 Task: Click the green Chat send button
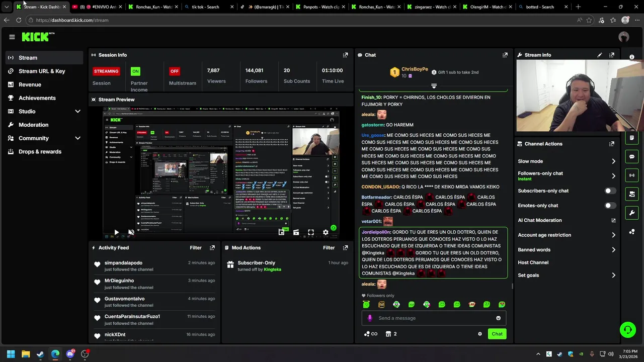[497, 334]
